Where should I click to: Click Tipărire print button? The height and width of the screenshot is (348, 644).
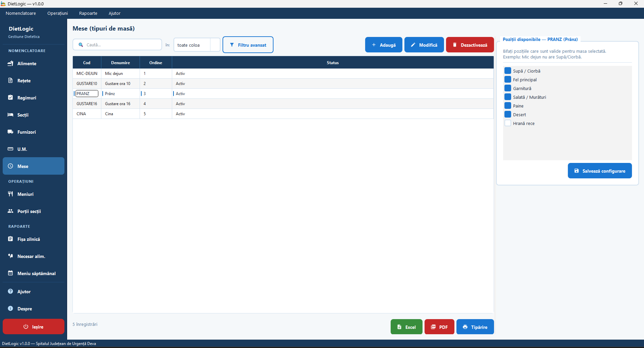click(475, 327)
